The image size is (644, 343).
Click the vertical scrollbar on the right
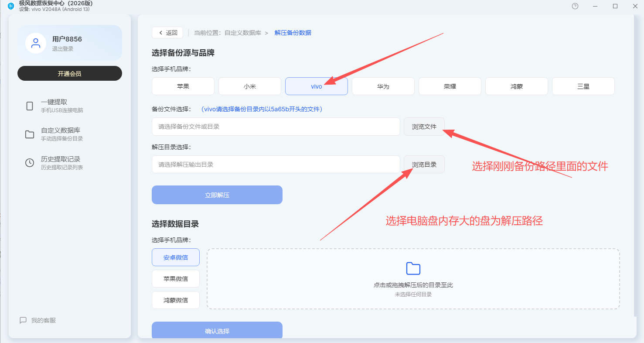click(x=634, y=166)
